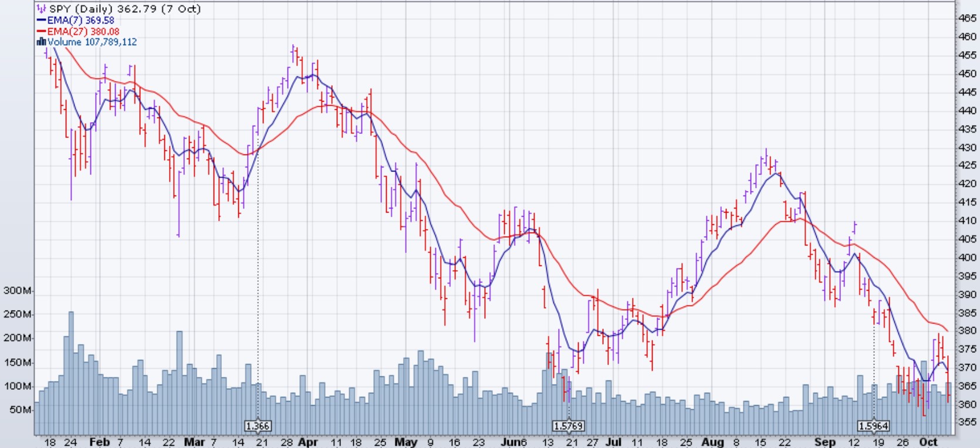
Task: Click the 300M volume axis label
Action: 18,291
